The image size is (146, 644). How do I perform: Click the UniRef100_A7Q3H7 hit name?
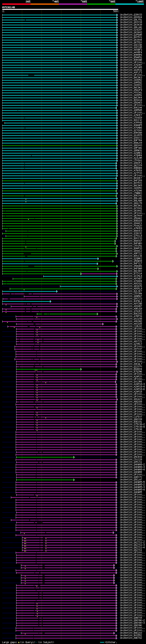point(131,65)
